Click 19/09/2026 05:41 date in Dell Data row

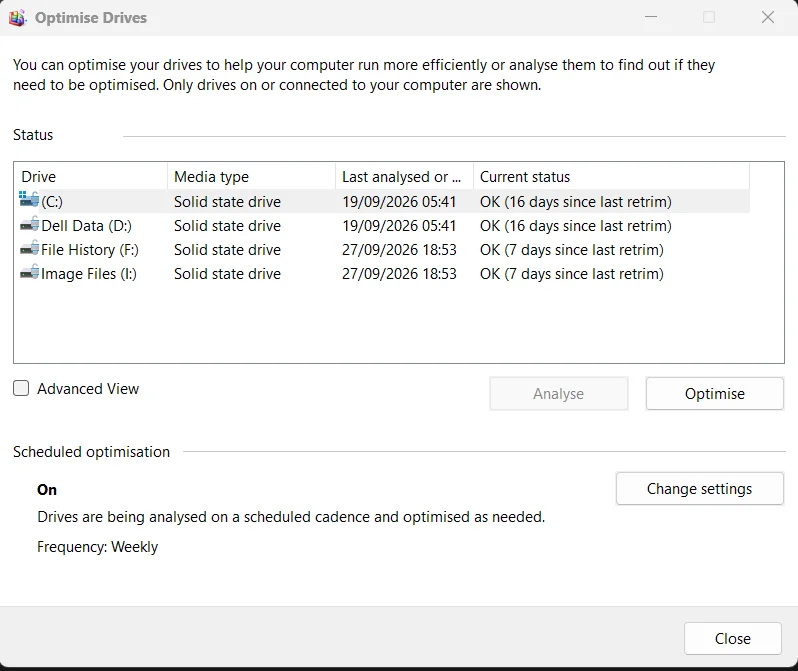pos(399,226)
